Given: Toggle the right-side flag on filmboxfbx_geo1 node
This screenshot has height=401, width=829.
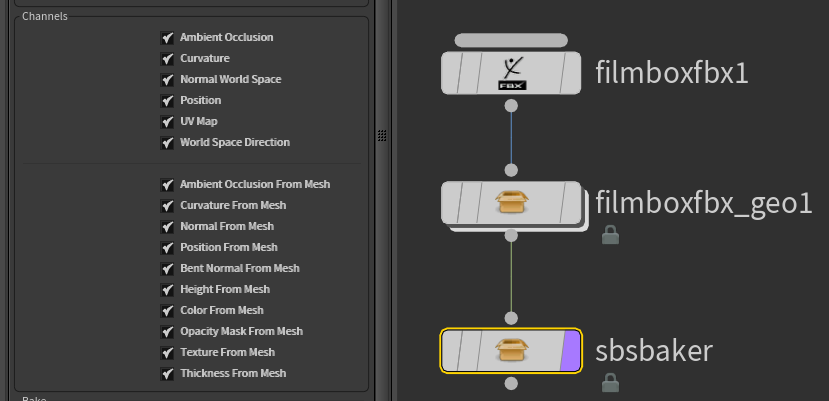Looking at the screenshot, I should 570,203.
